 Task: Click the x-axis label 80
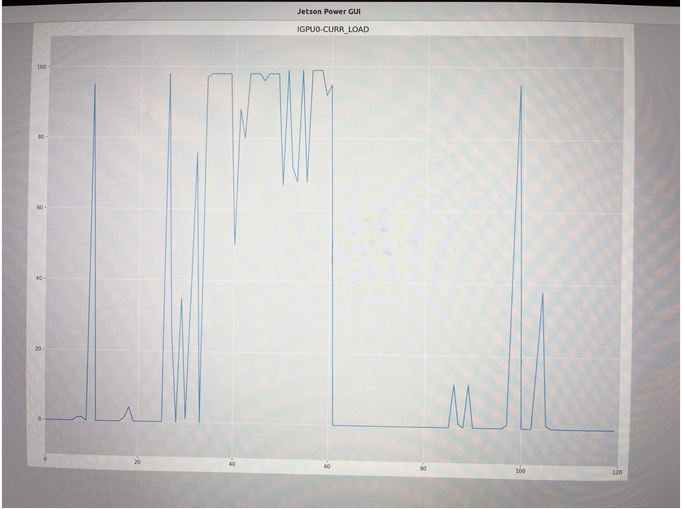click(423, 469)
